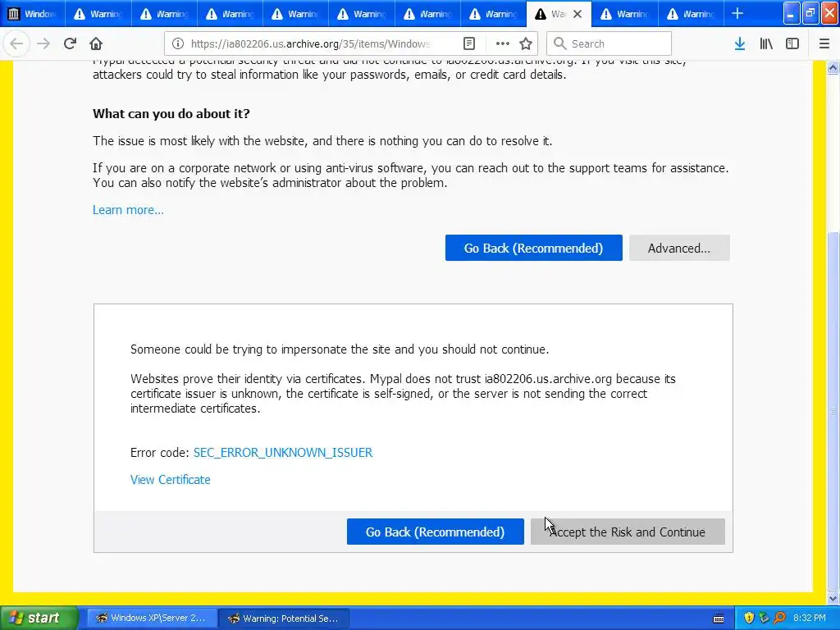Click Accept the Risk and Continue
Viewport: 840px width, 630px height.
click(628, 532)
